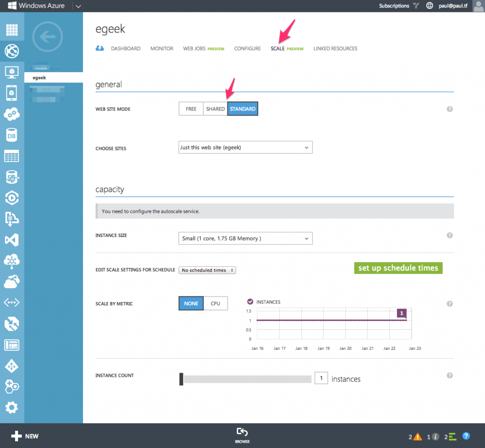Switch web site mode to FREE
Viewport: 485px width, 448px height.
191,109
